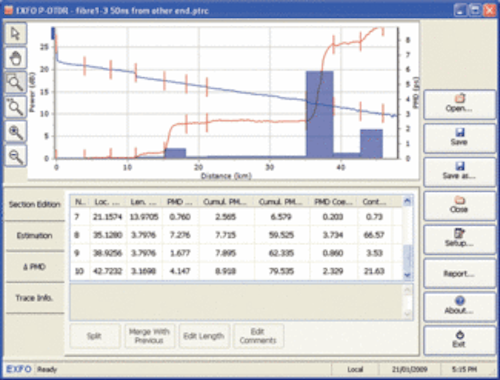Close the current trace file
Viewport: 500px width, 380px height.
click(459, 205)
